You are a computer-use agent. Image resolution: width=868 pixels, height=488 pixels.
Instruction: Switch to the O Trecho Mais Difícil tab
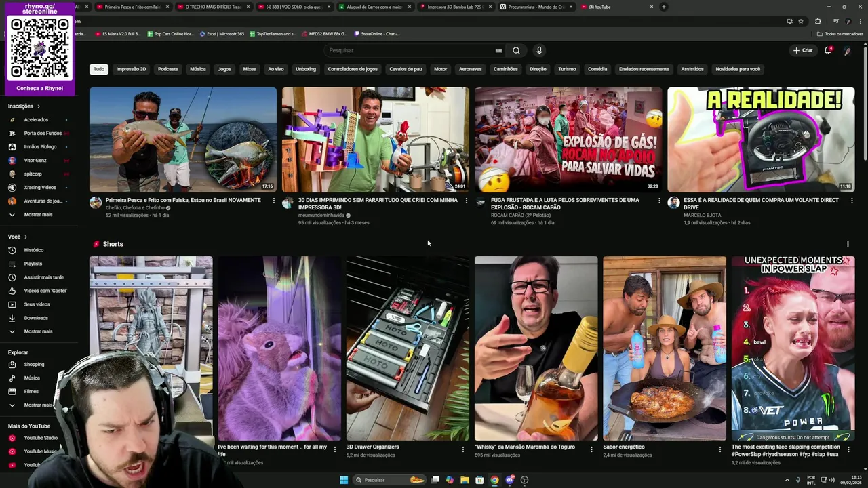(x=214, y=7)
